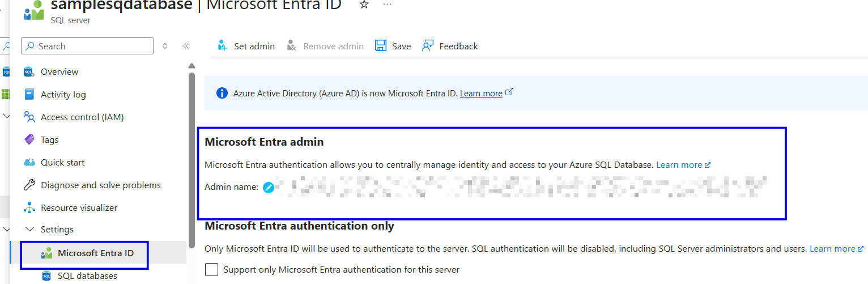Favorite this page with the star icon

(364, 5)
